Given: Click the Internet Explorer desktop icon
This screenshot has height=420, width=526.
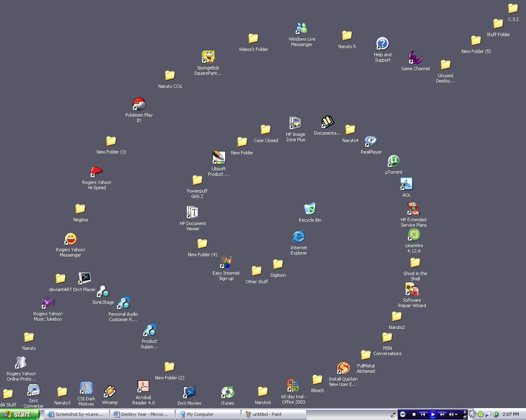Looking at the screenshot, I should click(299, 236).
